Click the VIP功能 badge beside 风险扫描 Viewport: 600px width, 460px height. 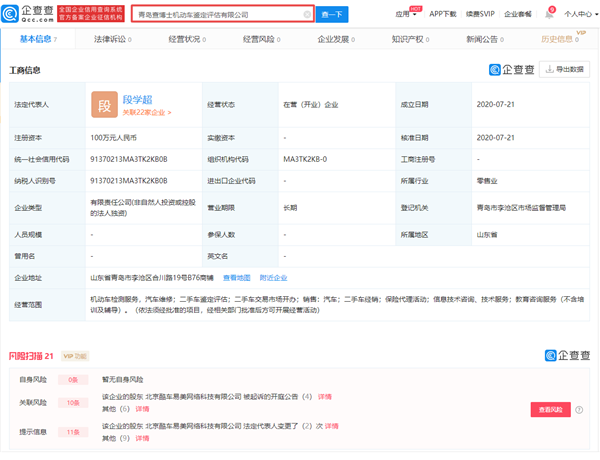pyautogui.click(x=75, y=356)
